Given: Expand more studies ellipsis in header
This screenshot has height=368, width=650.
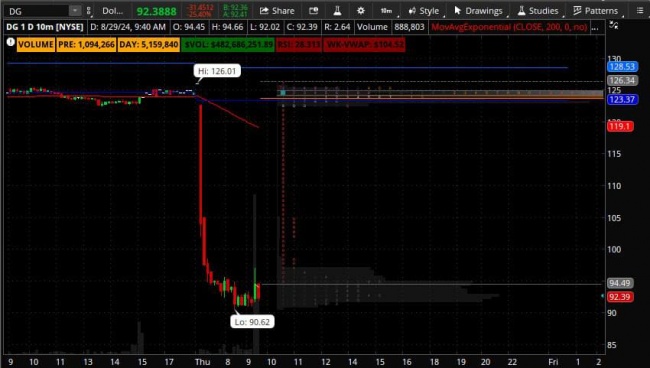Looking at the screenshot, I should [x=595, y=27].
